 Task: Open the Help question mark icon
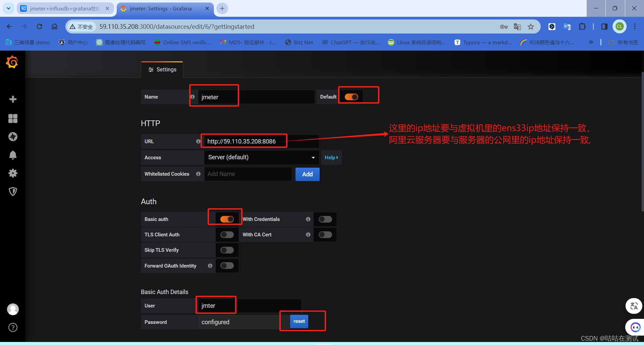pyautogui.click(x=13, y=328)
